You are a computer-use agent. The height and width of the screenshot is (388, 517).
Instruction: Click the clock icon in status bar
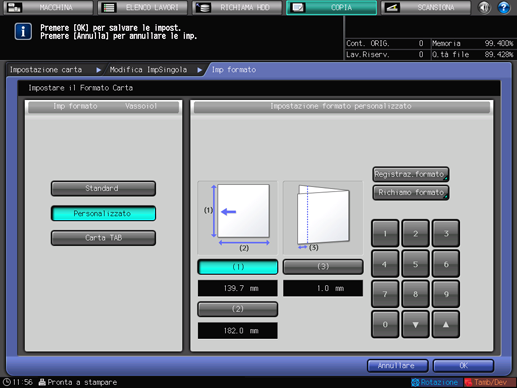pyautogui.click(x=6, y=382)
